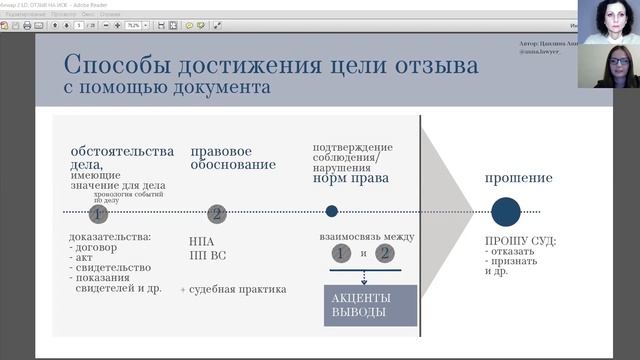Click the list item '- договор'
640x360 pixels.
point(93,247)
